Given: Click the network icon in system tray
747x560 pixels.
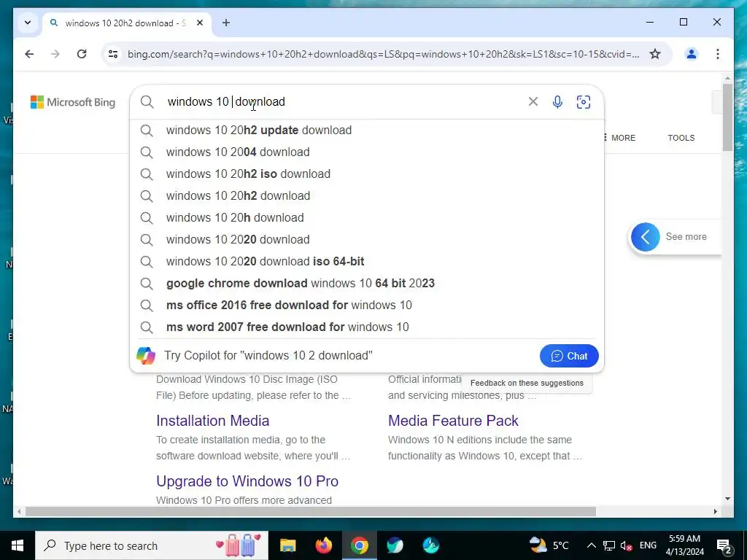Looking at the screenshot, I should (x=609, y=545).
